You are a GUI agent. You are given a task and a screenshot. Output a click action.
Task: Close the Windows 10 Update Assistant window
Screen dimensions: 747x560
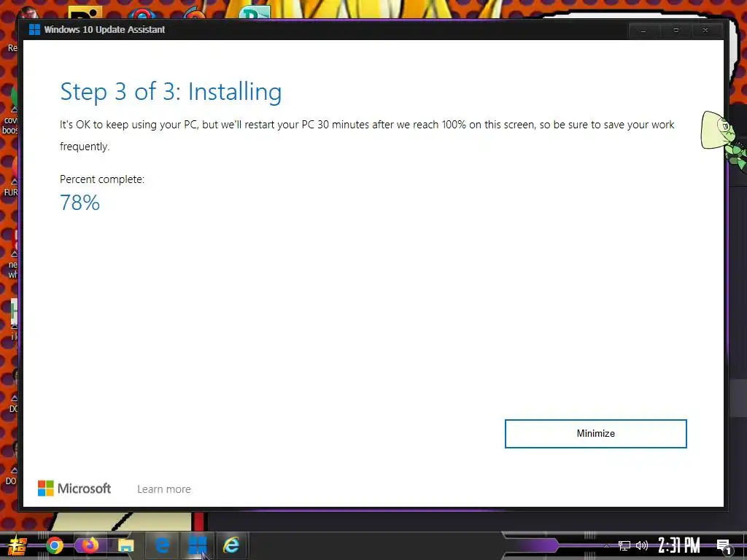click(x=705, y=31)
